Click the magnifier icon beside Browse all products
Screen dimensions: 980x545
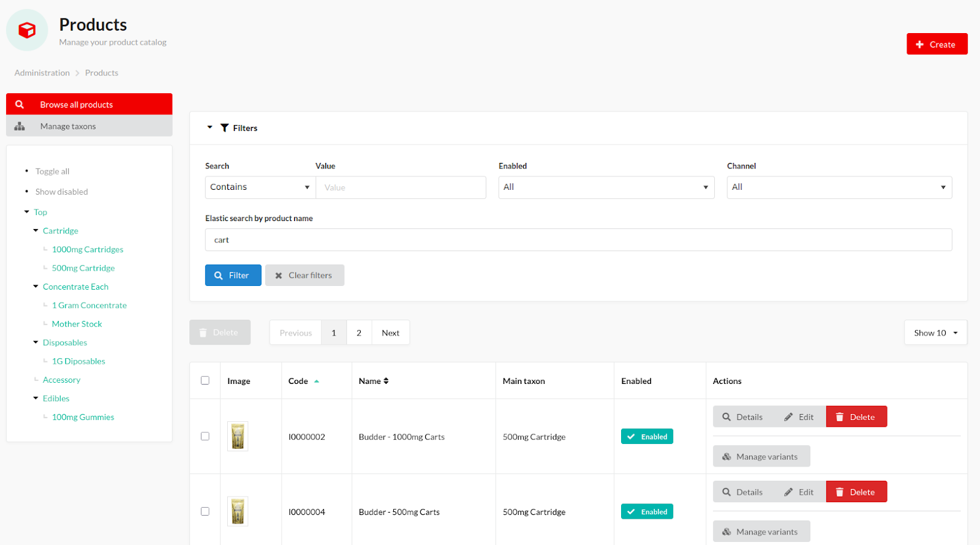pos(20,105)
